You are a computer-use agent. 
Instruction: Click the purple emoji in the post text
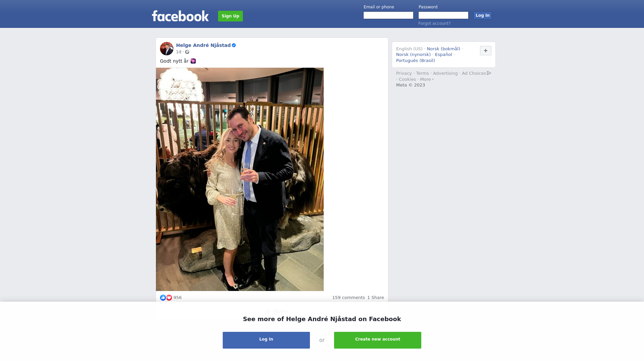tap(193, 61)
